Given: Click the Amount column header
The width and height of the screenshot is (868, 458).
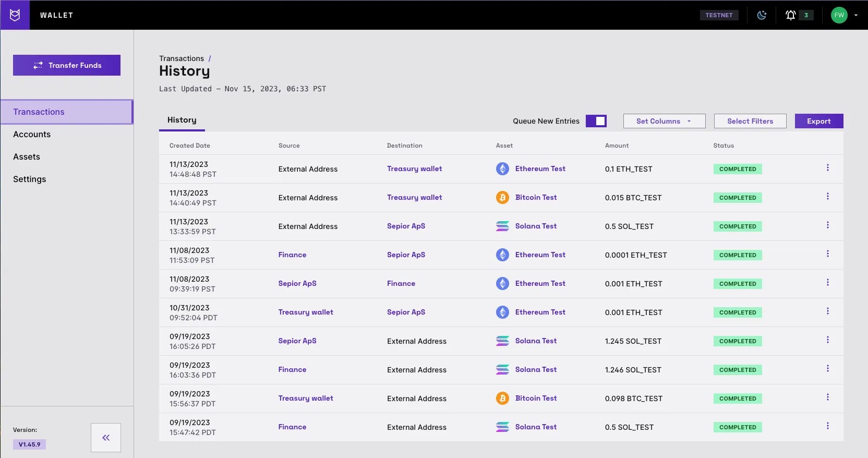Looking at the screenshot, I should click(617, 146).
